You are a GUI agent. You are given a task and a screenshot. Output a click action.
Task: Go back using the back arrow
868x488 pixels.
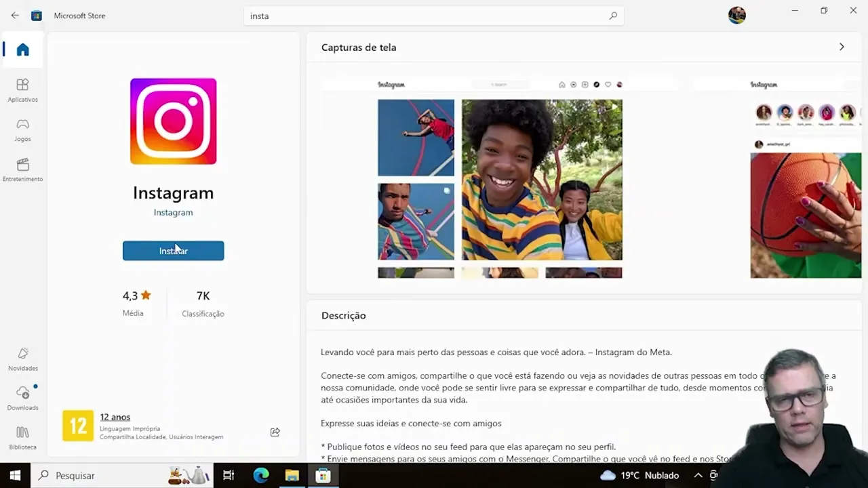click(x=15, y=16)
